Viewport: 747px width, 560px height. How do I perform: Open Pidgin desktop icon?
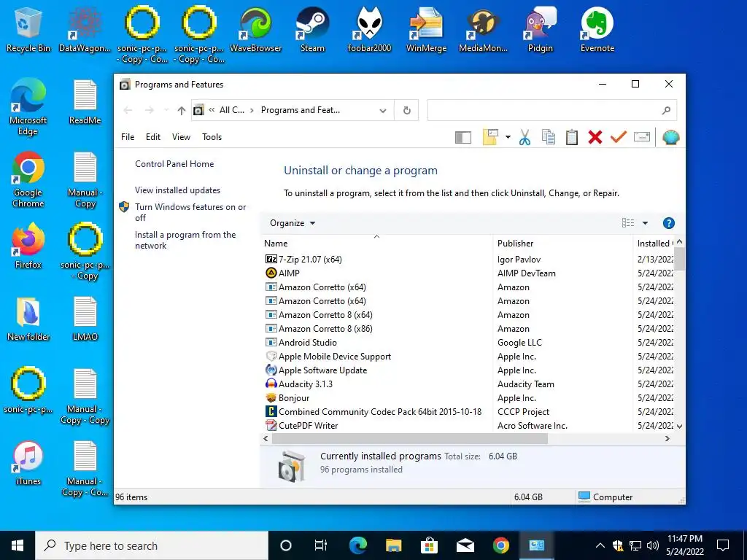pyautogui.click(x=541, y=29)
